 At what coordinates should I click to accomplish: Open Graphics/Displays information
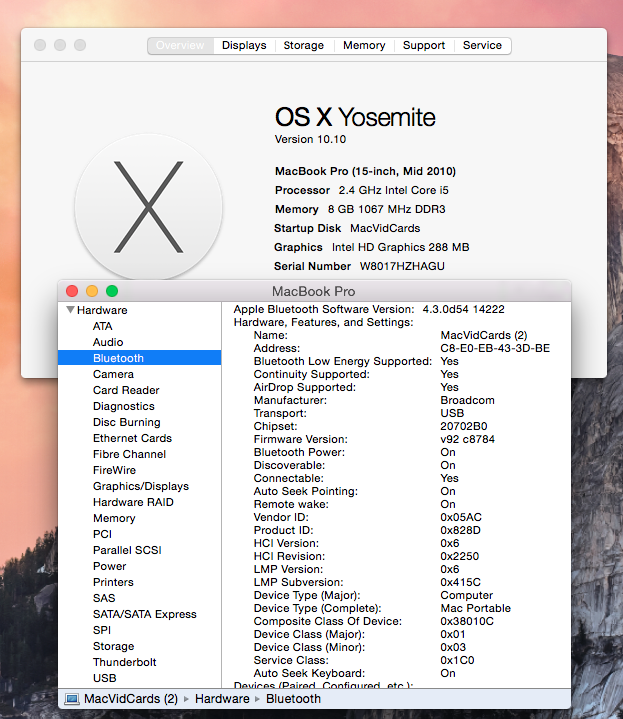point(141,486)
